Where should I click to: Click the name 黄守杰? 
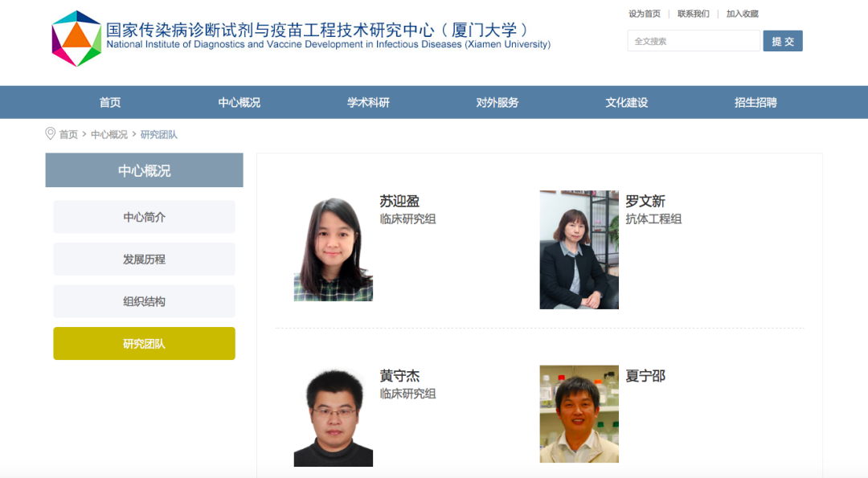point(399,376)
